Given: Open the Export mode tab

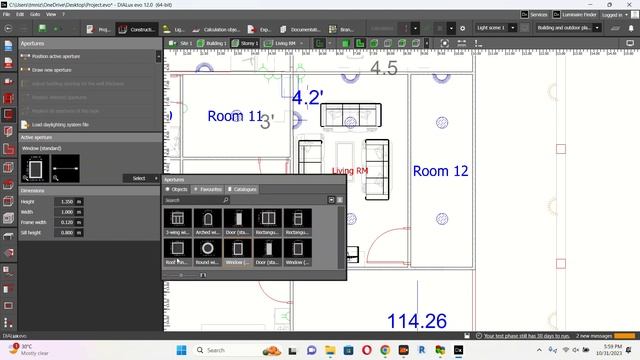Looking at the screenshot, I should 259,29.
